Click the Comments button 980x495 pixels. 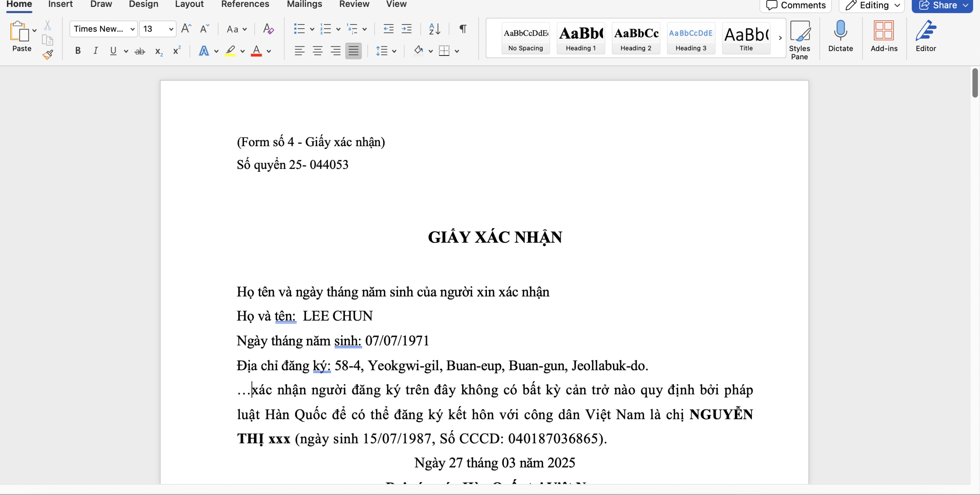click(x=795, y=5)
